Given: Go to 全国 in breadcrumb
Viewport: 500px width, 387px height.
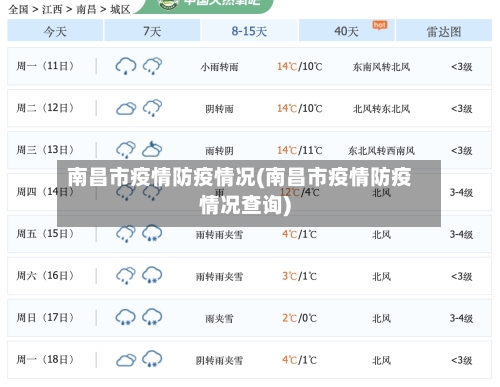Looking at the screenshot, I should pos(18,9).
